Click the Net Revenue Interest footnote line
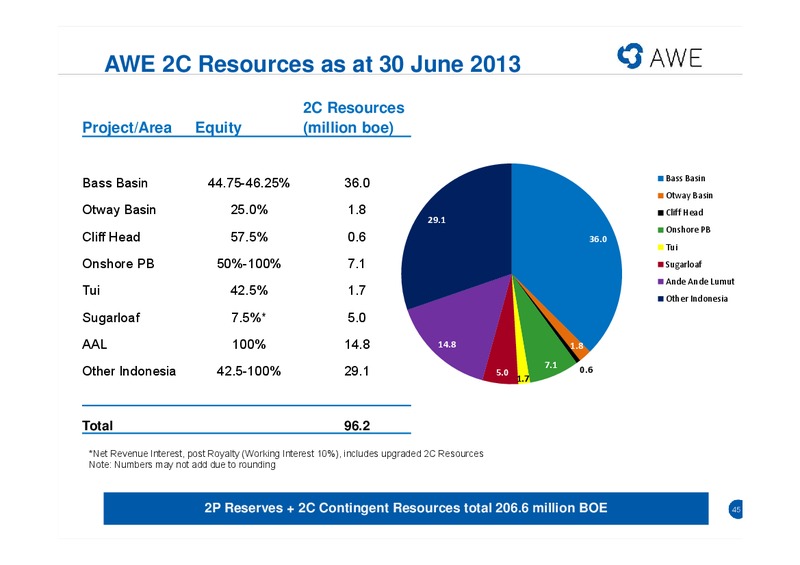800x565 pixels. pyautogui.click(x=286, y=454)
